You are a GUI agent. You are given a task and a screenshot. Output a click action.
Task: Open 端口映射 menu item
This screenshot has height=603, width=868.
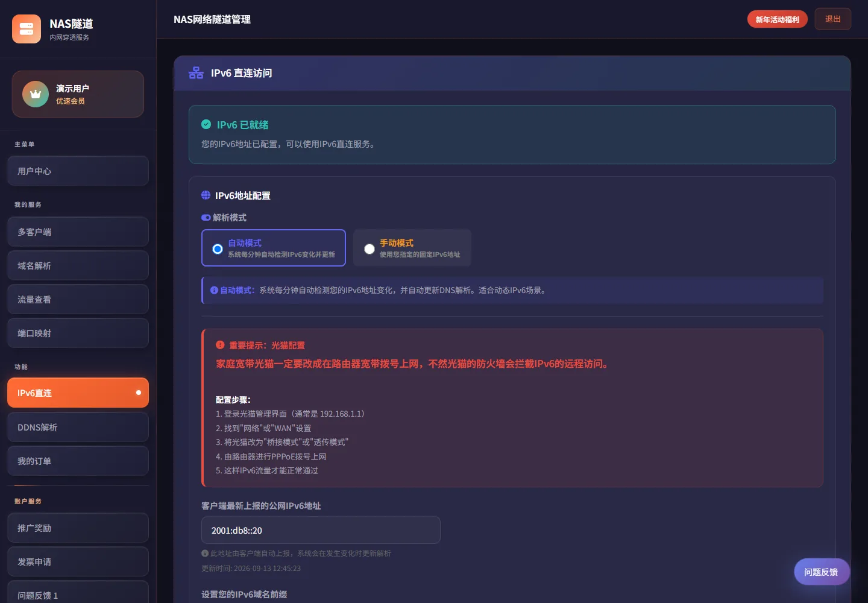78,333
